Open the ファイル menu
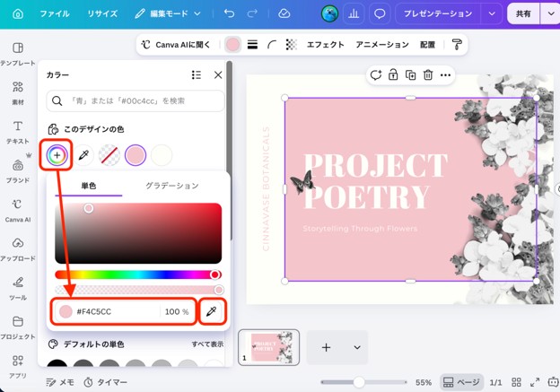The image size is (560, 392). [55, 14]
